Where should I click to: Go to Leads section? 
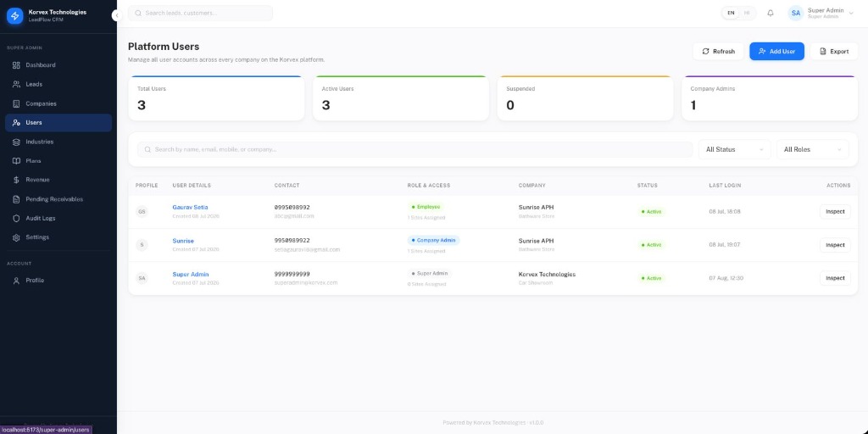click(x=58, y=84)
